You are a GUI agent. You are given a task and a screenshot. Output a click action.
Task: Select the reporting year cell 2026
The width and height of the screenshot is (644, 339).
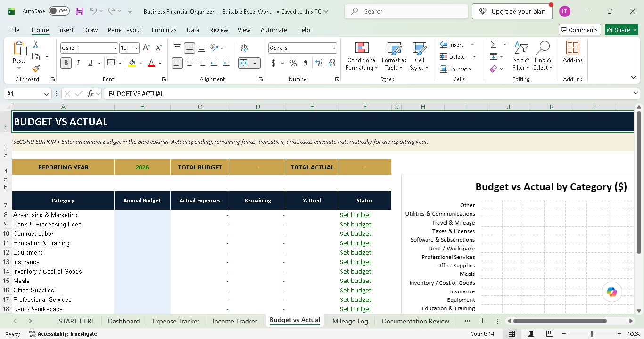[x=142, y=167]
